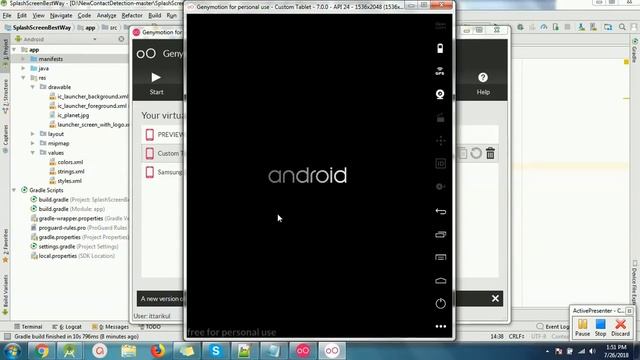
Task: Select ic_launcher_foreground.xml in the tree
Action: (x=89, y=106)
